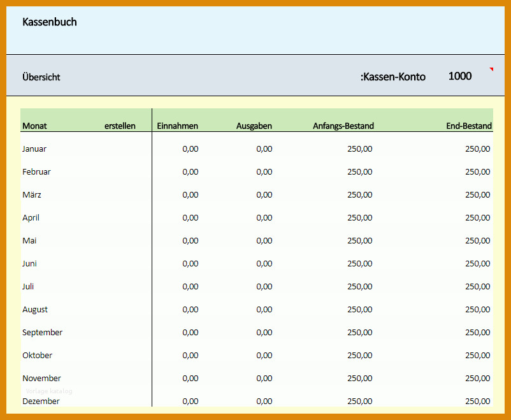Click the Einnahmen column header
Image resolution: width=511 pixels, height=420 pixels.
pos(177,126)
